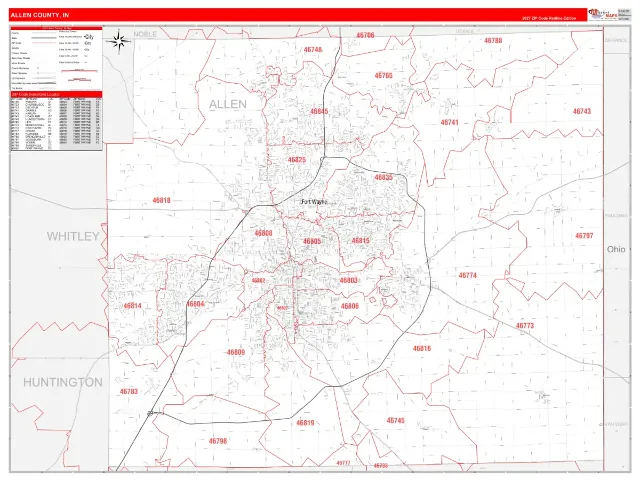Screen dimensions: 640x480
Task: Click the compass rose north arrow
Action: pos(119,41)
